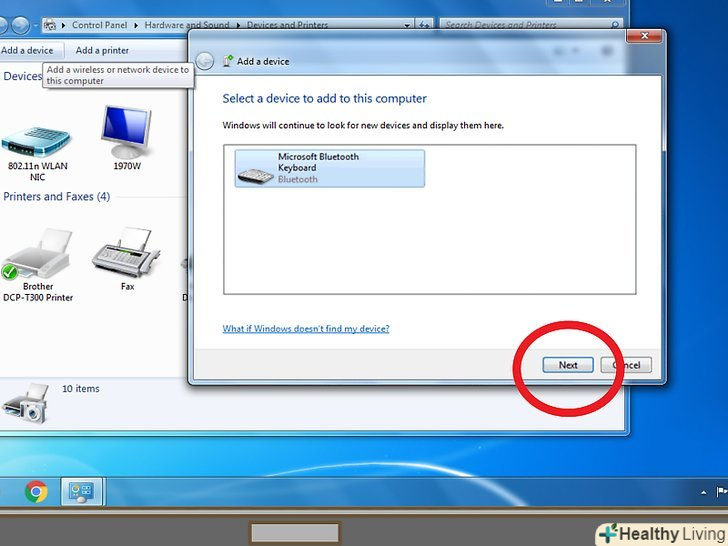This screenshot has height=546, width=728.
Task: Click the Search Devices and Printers field
Action: click(531, 25)
